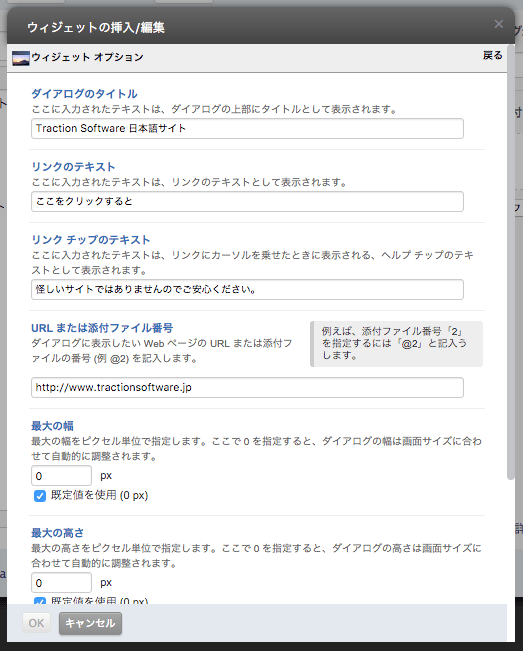Screen dimensions: 523x651
Task: Click the link text input field
Action: coord(247,201)
